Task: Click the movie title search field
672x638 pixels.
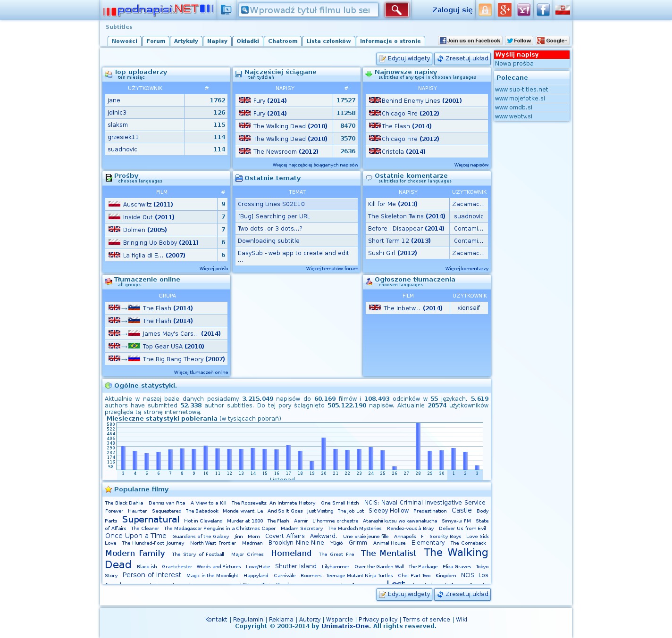Action: [x=309, y=10]
